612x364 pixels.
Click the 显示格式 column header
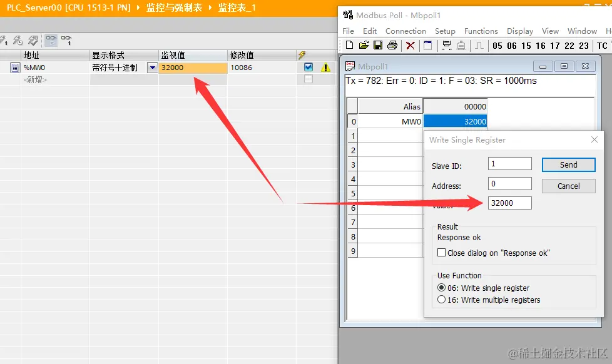(x=124, y=55)
